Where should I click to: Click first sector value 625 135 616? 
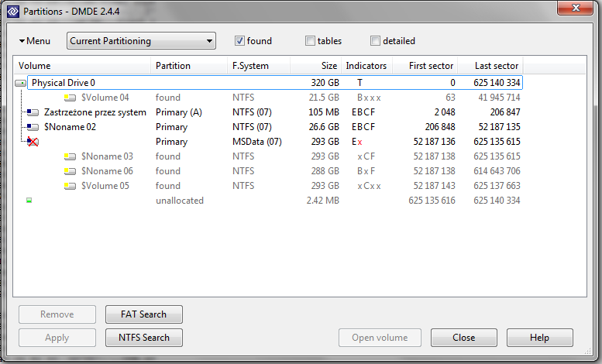pos(432,201)
